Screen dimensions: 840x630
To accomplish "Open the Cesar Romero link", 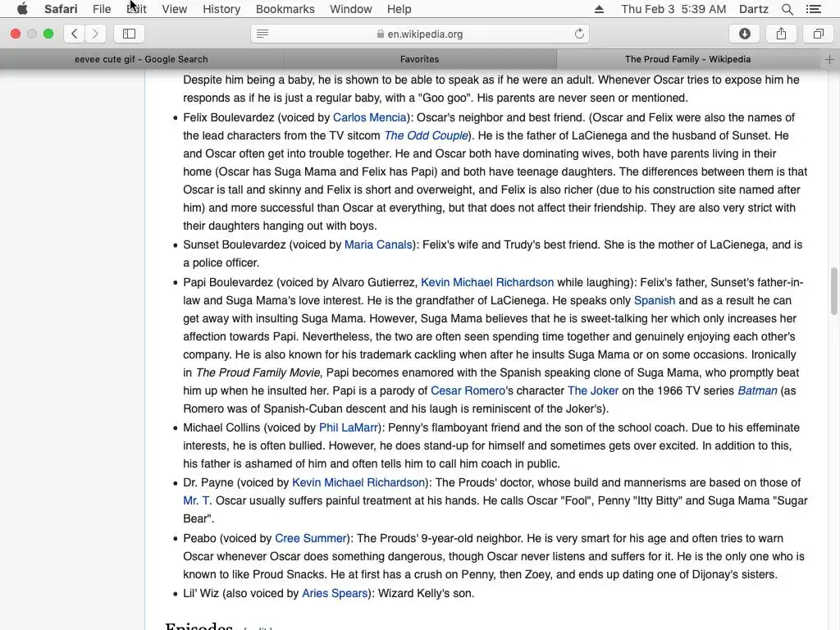I will pos(468,390).
